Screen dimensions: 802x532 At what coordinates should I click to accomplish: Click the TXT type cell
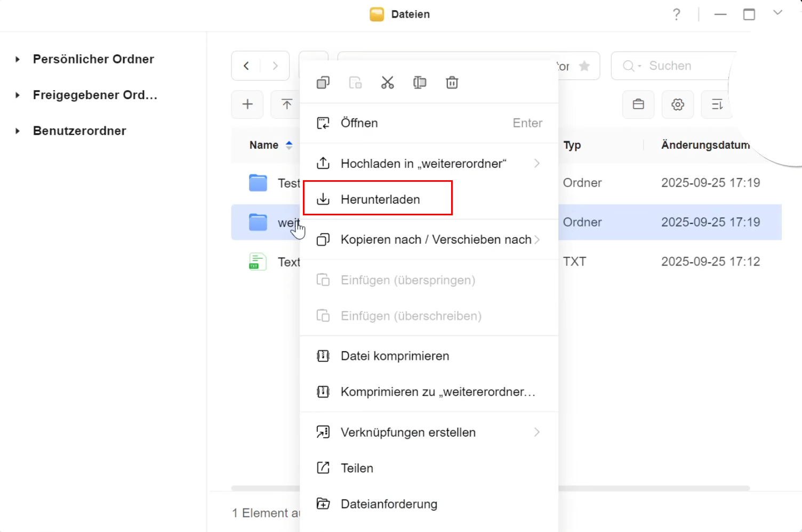(x=575, y=262)
